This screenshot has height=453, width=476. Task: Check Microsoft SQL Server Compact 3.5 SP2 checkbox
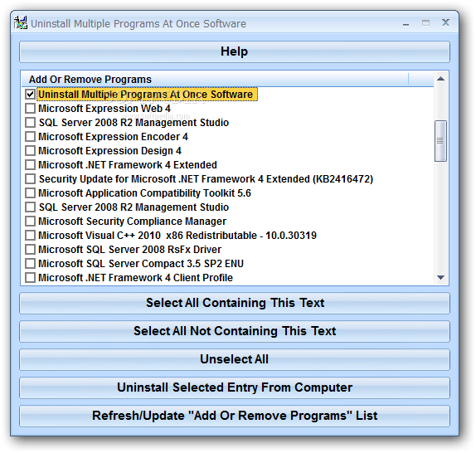30,264
